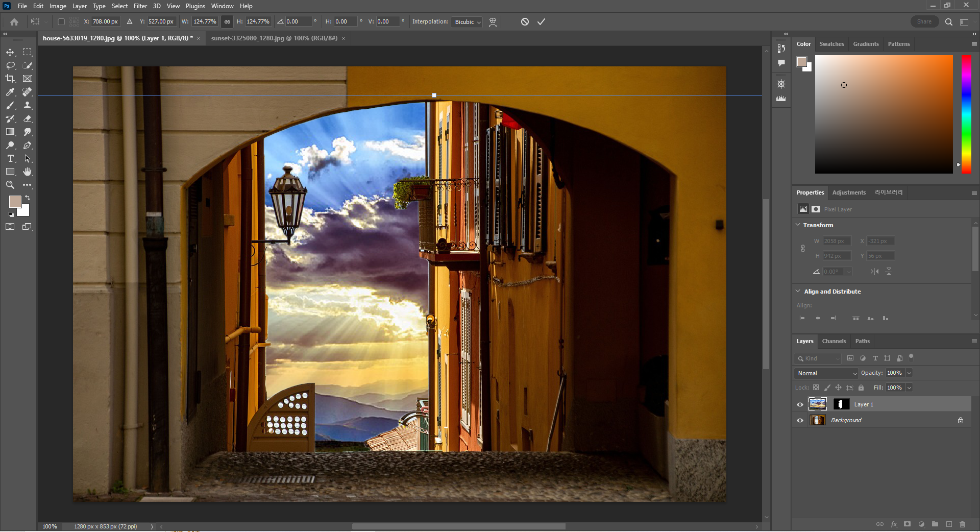Select the Gradient tool

click(10, 132)
